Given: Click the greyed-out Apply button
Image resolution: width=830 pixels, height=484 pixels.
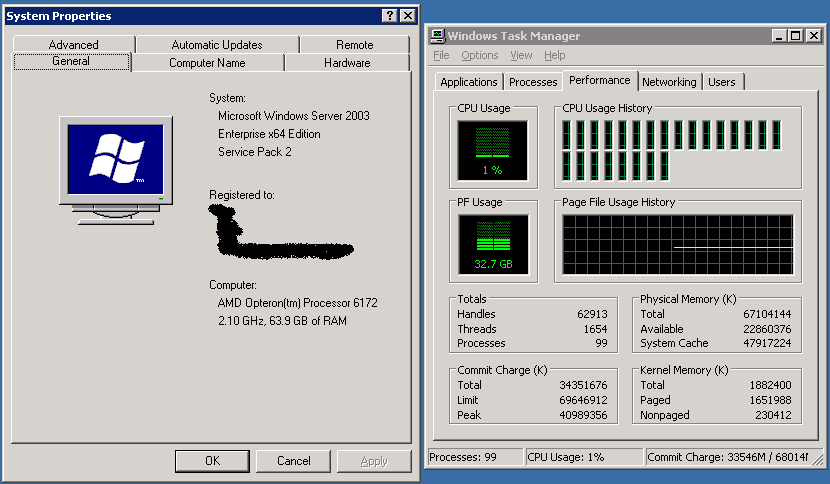Looking at the screenshot, I should click(374, 461).
